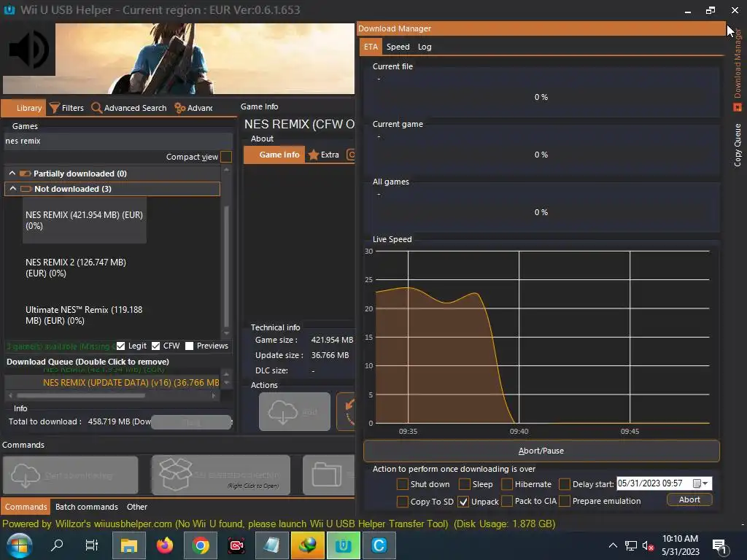The height and width of the screenshot is (560, 747).
Task: Open the calendar picker for Delay start
Action: [700, 483]
